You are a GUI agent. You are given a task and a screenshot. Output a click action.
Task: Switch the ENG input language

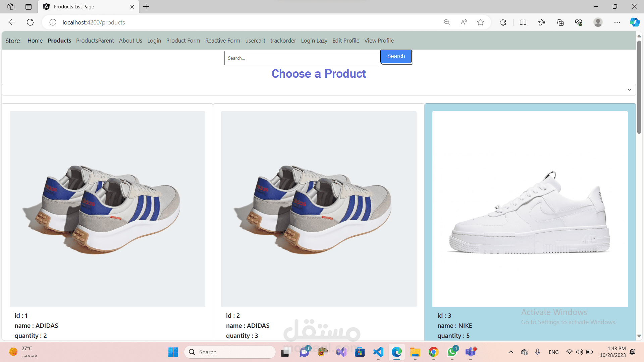pyautogui.click(x=554, y=352)
